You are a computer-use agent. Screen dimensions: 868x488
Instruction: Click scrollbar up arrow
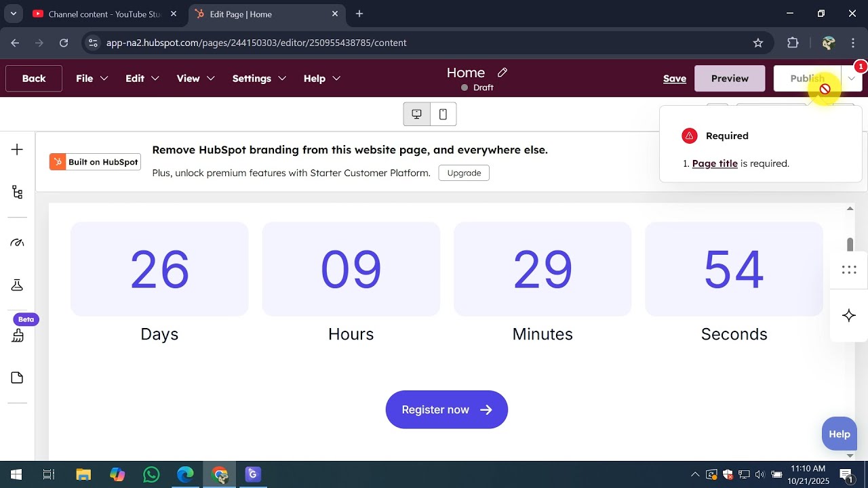click(850, 209)
